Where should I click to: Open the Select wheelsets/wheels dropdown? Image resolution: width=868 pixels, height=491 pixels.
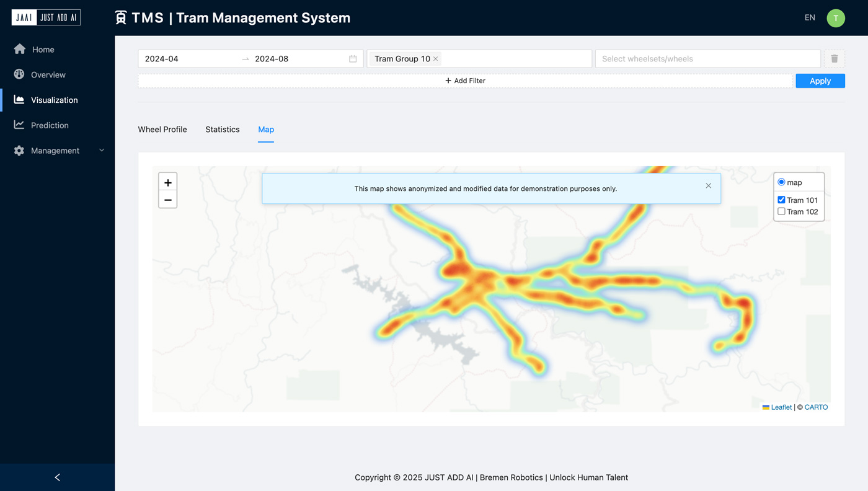(x=708, y=59)
